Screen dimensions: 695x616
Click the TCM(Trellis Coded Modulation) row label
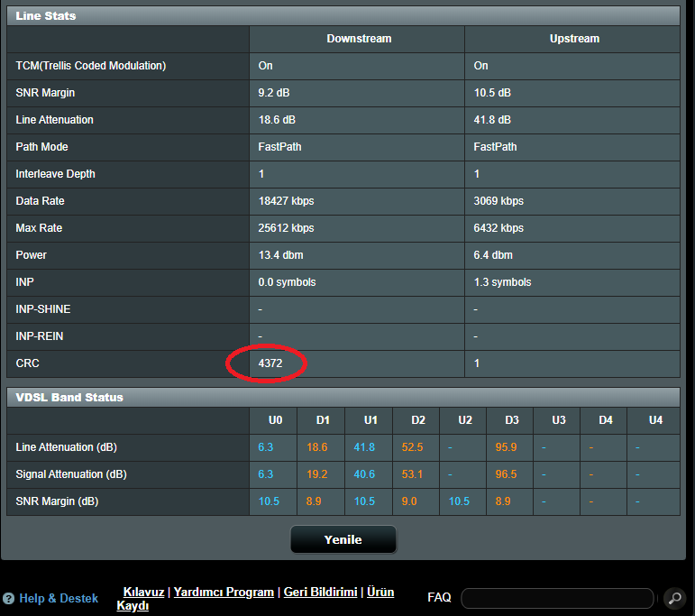coord(91,66)
